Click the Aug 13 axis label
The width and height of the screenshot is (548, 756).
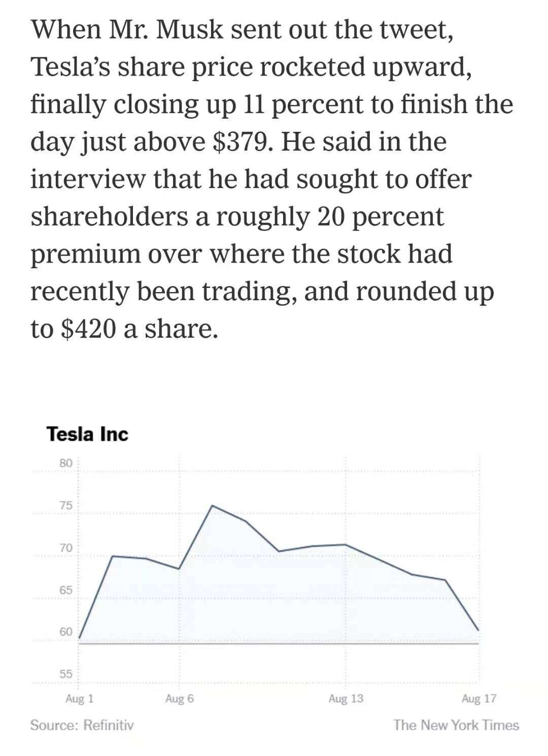(x=346, y=699)
